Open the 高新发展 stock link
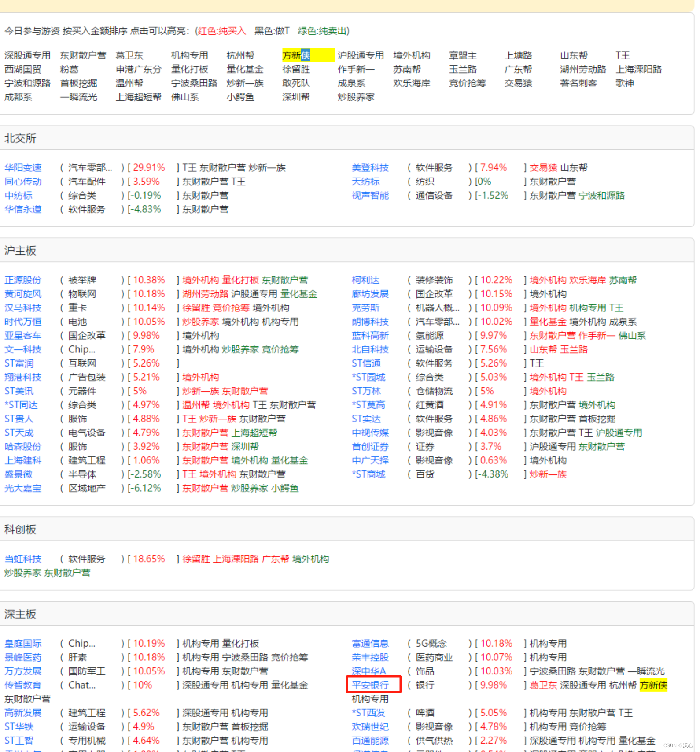This screenshot has height=752, width=700. click(x=23, y=713)
